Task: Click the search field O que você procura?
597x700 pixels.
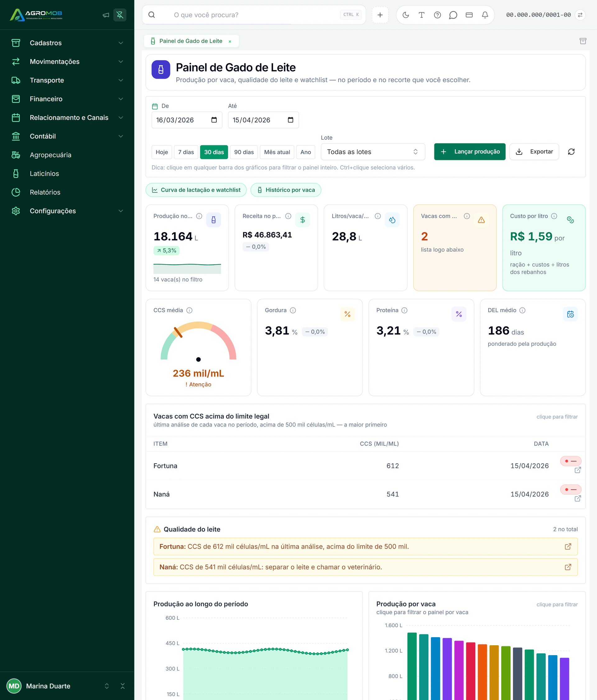Action: coord(254,15)
